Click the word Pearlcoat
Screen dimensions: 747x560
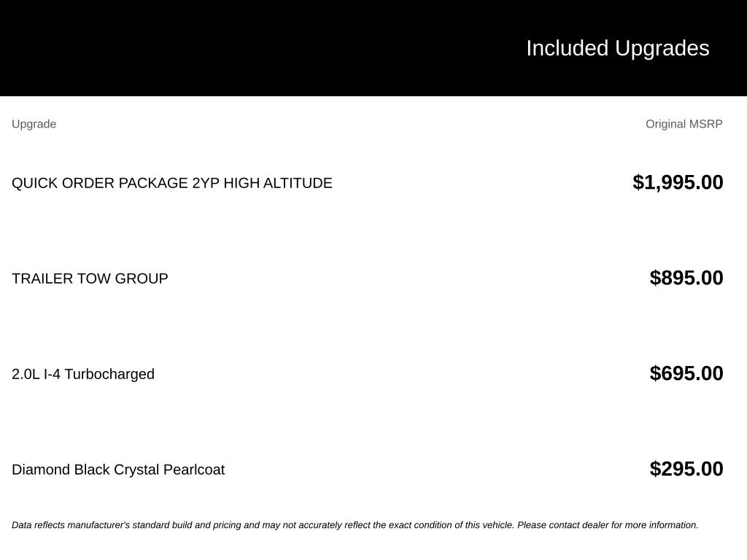194,470
